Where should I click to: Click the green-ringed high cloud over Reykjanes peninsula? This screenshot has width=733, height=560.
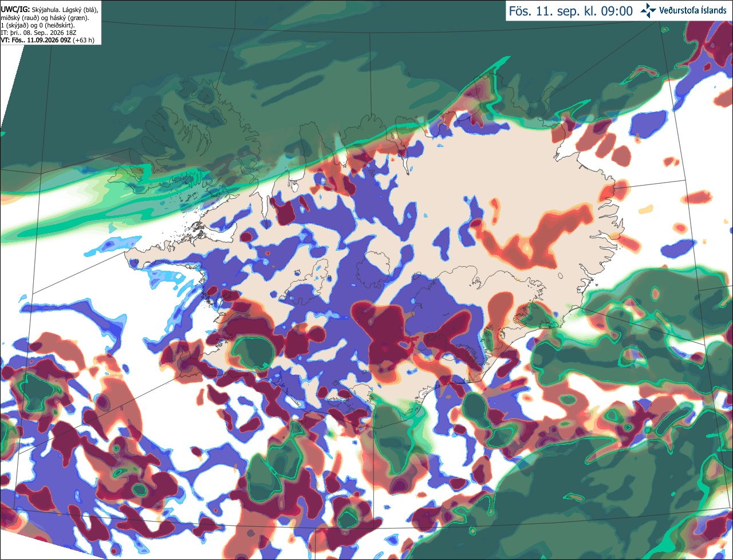(x=252, y=352)
